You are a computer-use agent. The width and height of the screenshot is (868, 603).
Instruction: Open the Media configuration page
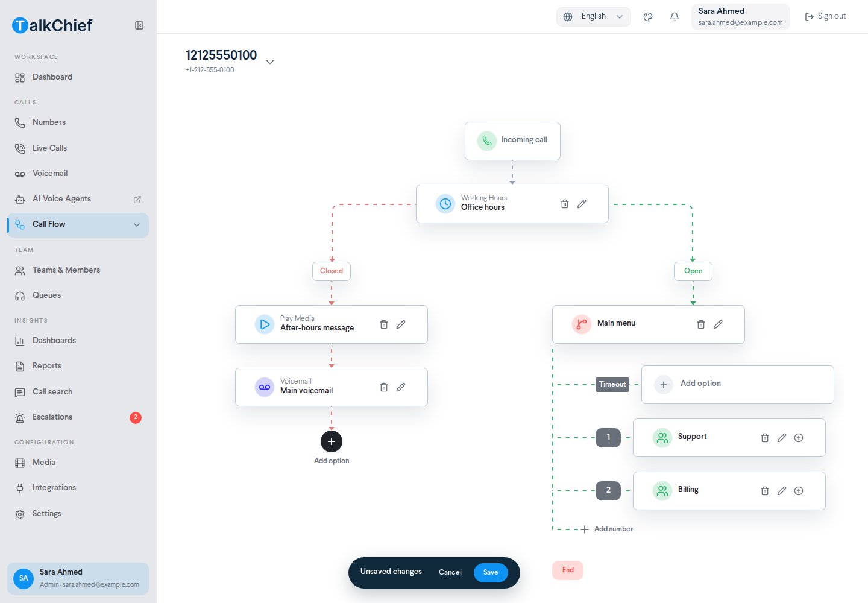click(x=78, y=463)
